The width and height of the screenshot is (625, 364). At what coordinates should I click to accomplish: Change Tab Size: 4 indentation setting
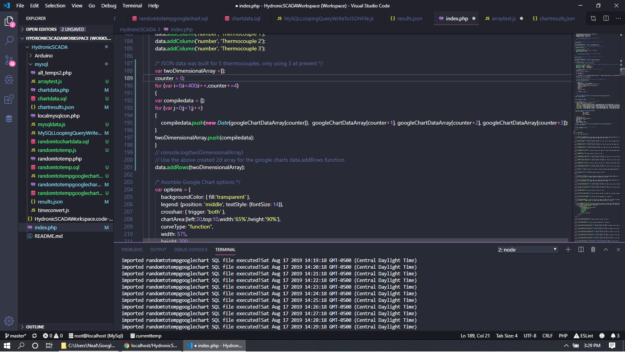click(x=507, y=336)
